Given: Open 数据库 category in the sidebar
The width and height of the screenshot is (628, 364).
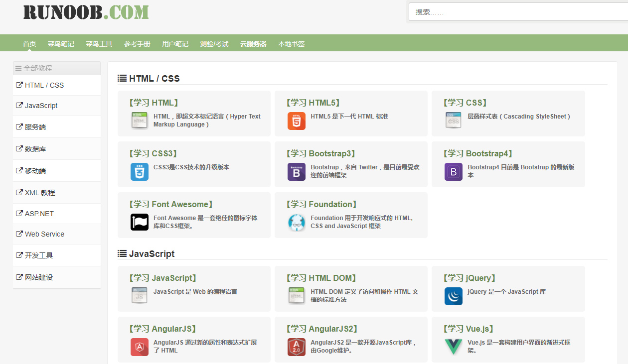Looking at the screenshot, I should point(35,149).
